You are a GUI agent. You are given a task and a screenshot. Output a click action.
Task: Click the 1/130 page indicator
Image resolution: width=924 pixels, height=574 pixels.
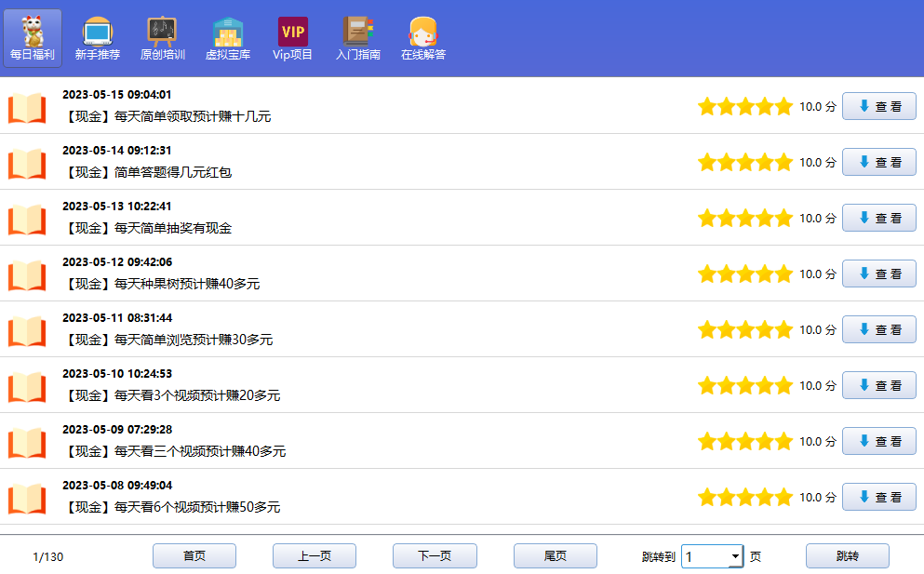[47, 557]
